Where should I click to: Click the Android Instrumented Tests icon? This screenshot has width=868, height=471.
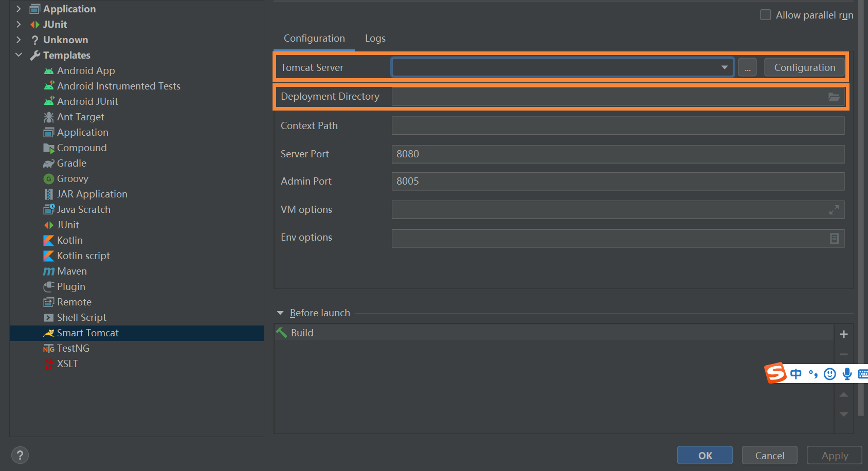click(x=49, y=86)
